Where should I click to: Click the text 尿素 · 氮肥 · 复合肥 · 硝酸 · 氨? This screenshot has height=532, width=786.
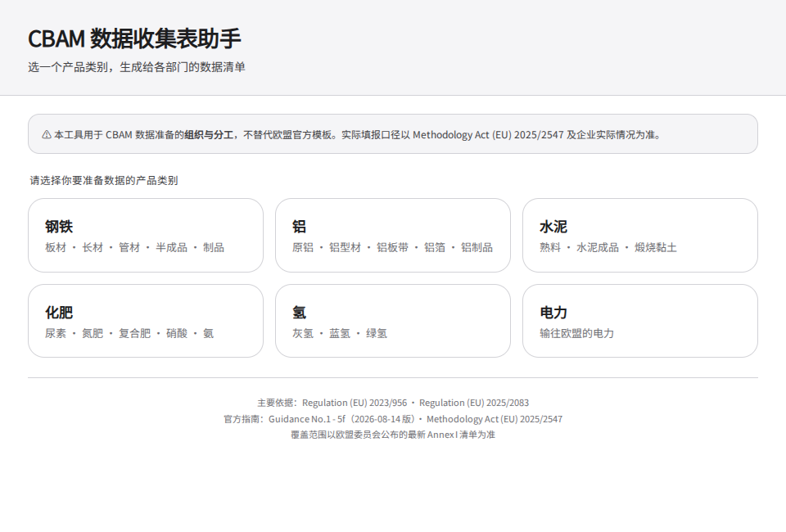(x=129, y=334)
